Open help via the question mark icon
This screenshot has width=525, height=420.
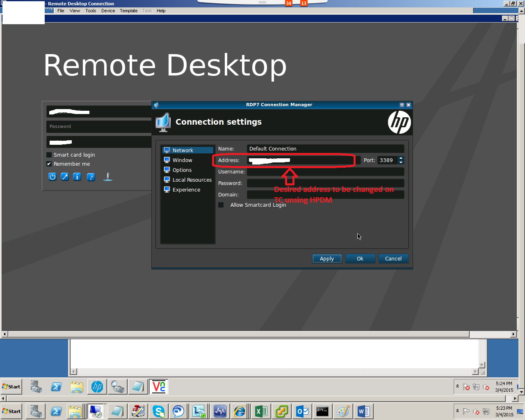[x=91, y=177]
